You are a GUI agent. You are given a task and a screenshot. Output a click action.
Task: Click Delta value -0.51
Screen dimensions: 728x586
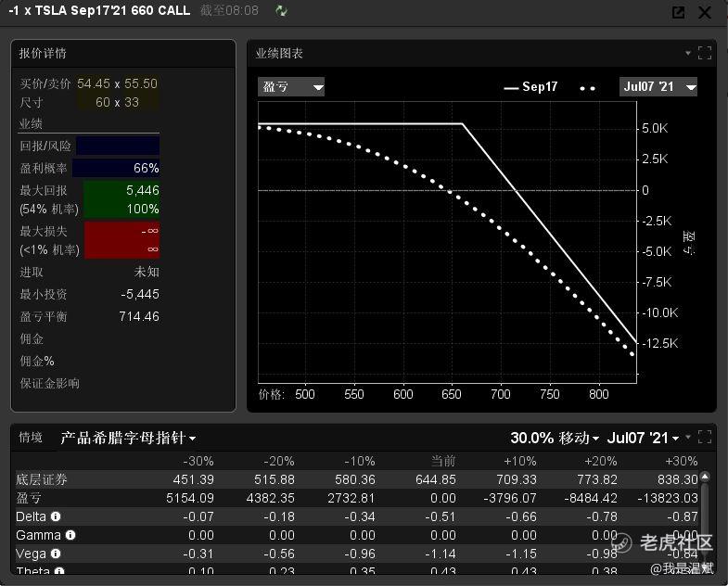441,516
